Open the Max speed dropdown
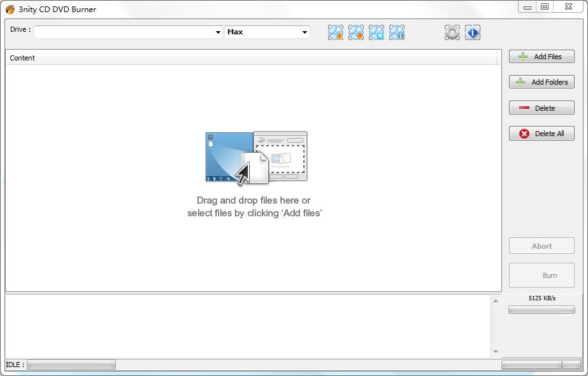Viewport: 588px width, 376px height. (305, 32)
